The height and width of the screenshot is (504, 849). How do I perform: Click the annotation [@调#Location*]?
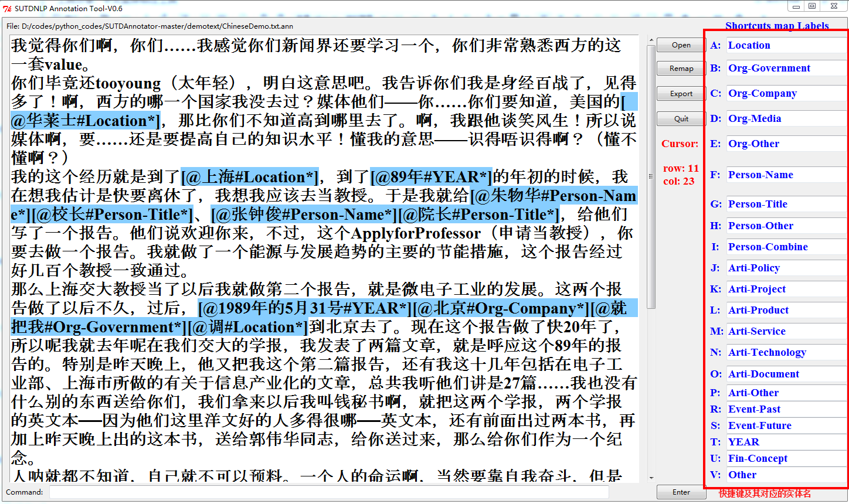[x=247, y=327]
